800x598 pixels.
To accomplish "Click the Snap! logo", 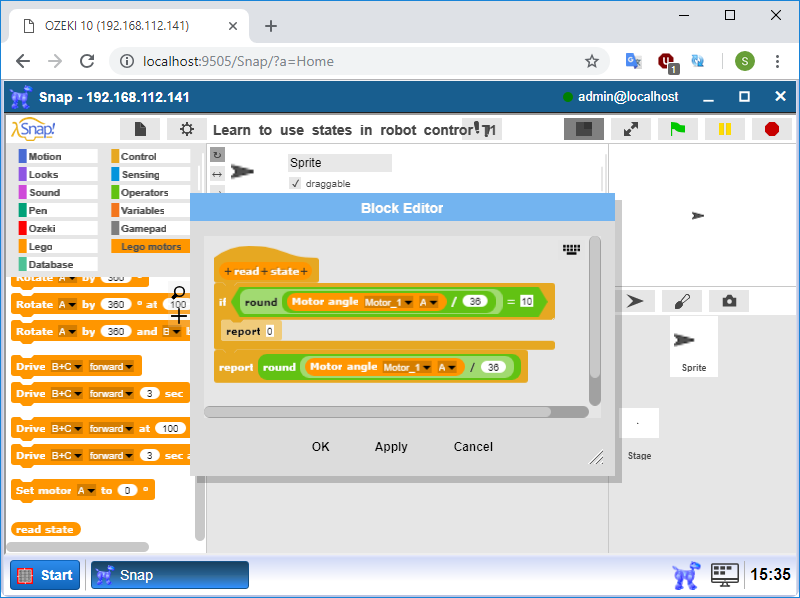I will (x=34, y=129).
